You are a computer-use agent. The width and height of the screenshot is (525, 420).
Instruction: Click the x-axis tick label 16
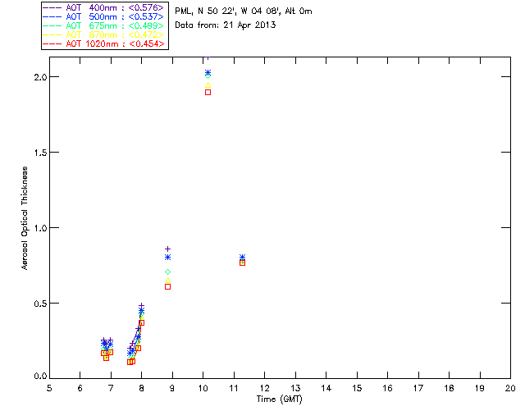coord(388,388)
